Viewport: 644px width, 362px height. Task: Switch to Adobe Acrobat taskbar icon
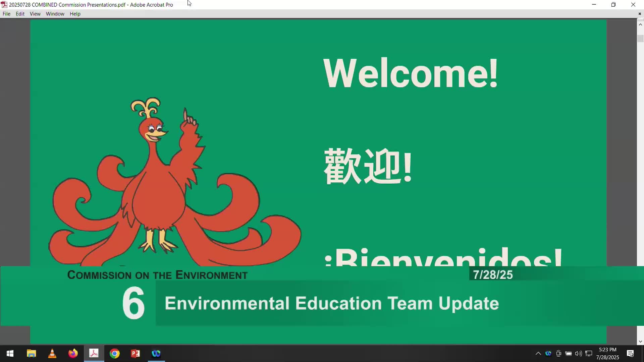(94, 353)
